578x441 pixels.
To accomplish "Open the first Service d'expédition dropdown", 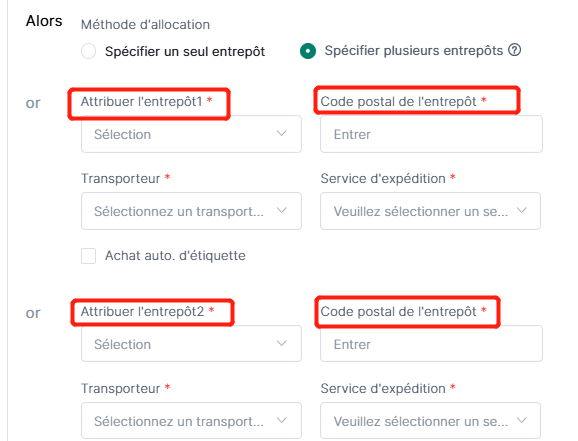I will 430,211.
